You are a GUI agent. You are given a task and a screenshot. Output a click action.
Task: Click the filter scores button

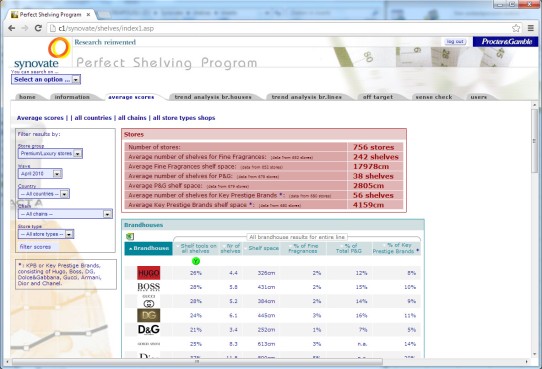click(x=35, y=247)
